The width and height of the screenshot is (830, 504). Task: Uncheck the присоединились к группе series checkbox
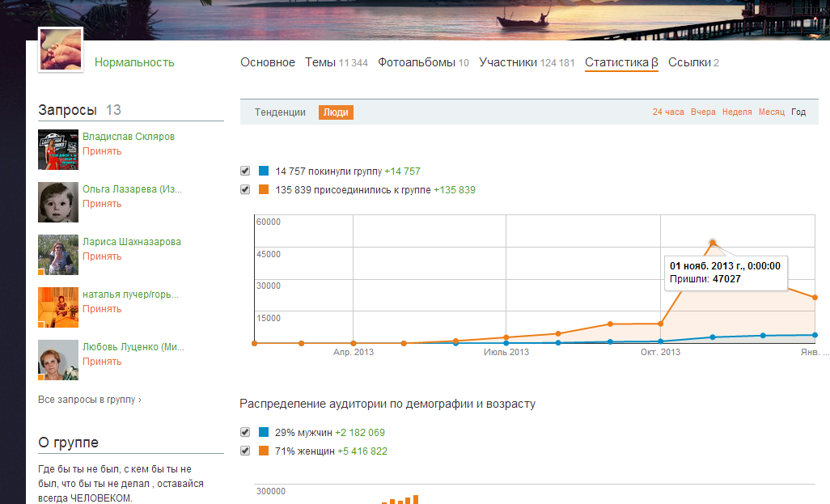244,189
